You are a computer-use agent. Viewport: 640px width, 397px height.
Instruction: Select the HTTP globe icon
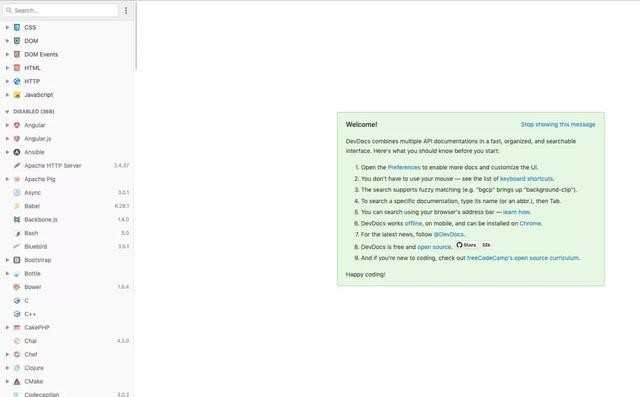[x=17, y=81]
